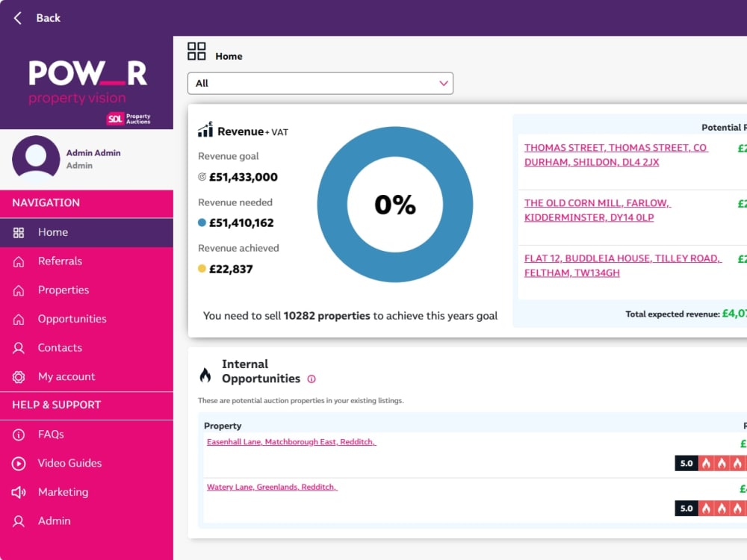Click the Revenue bar chart icon
The width and height of the screenshot is (747, 560).
[x=205, y=129]
